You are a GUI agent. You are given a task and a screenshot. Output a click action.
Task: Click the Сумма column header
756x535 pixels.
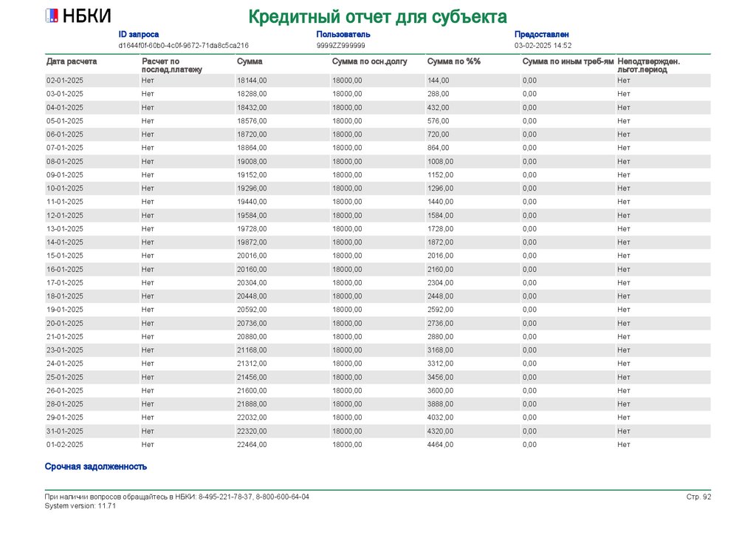click(250, 61)
